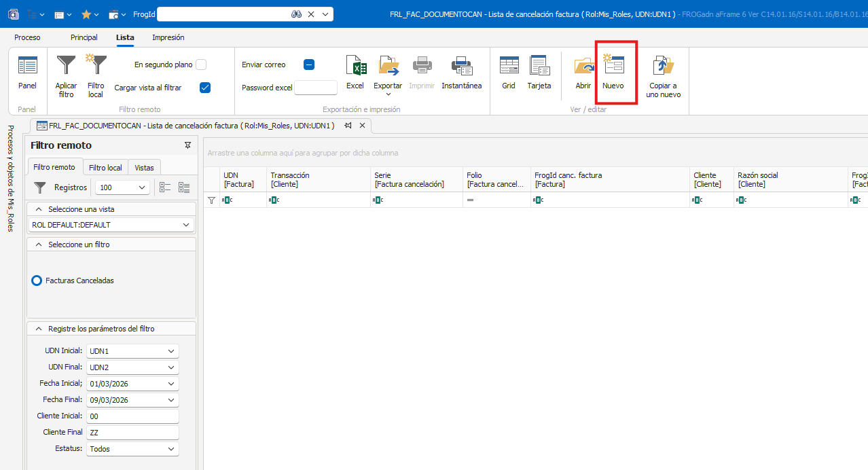Switch to Grid view icon
The image size is (868, 470).
point(509,66)
